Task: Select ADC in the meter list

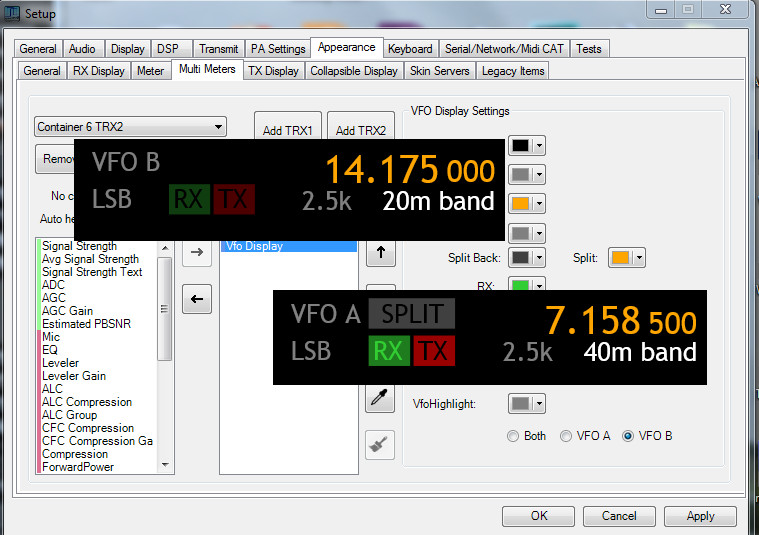Action: tap(53, 285)
